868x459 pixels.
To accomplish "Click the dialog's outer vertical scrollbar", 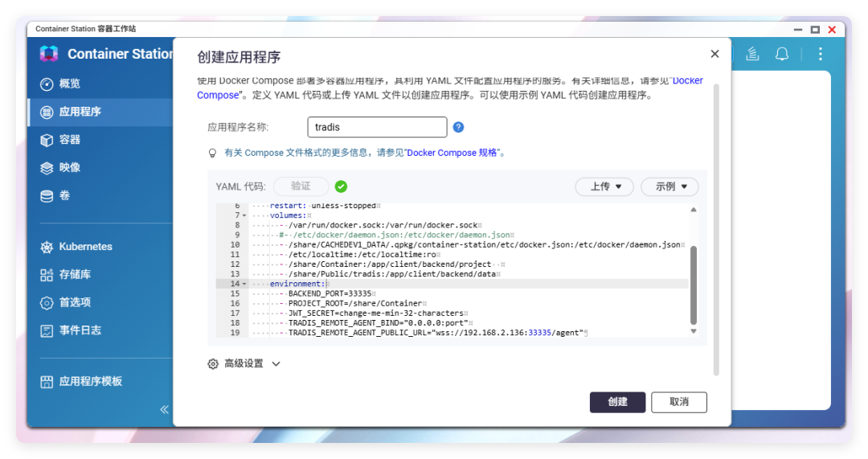I will (x=716, y=230).
